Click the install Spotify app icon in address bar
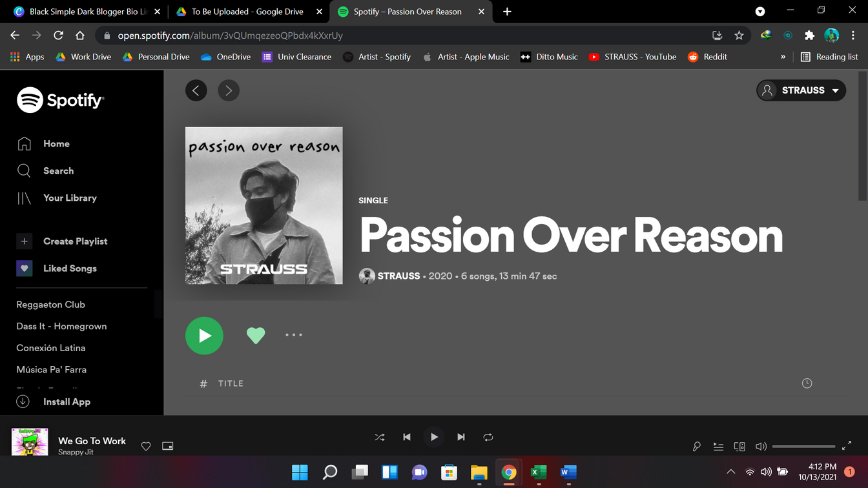868x488 pixels. tap(717, 36)
